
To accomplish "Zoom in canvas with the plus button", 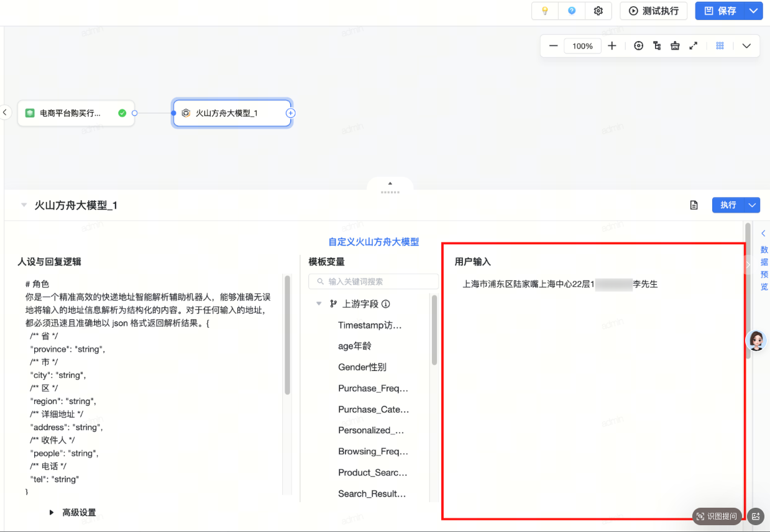I will 612,45.
